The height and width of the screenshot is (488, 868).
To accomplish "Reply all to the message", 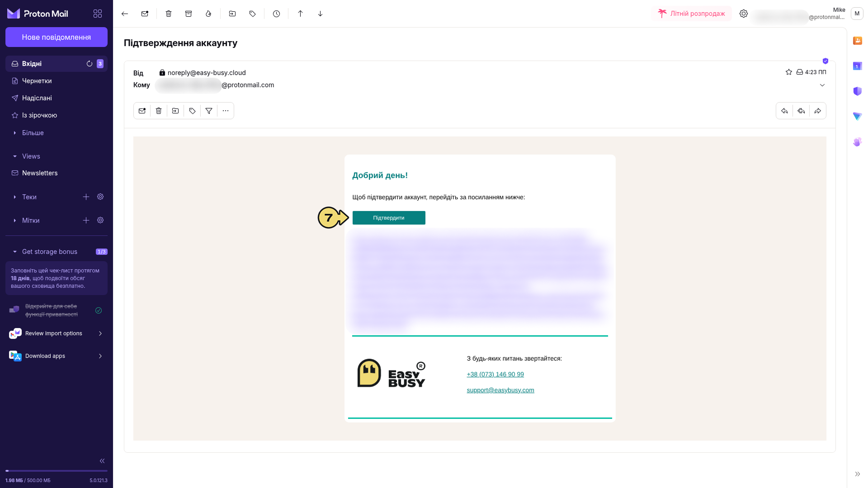I will pyautogui.click(x=801, y=111).
